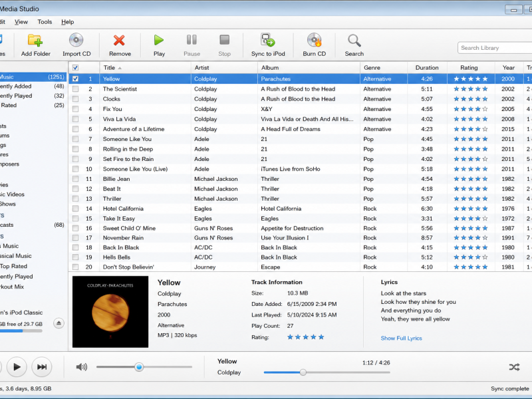The image size is (532, 399).
Task: Click the round play button in player bar
Action: coord(16,367)
